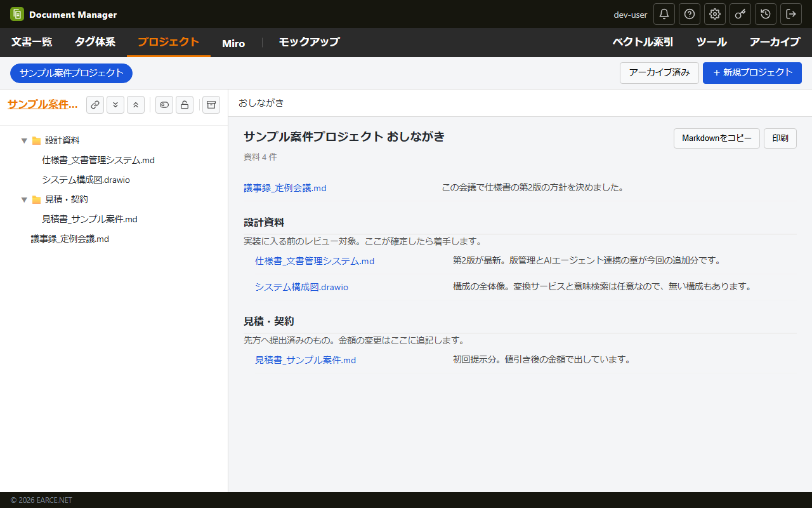Screen dimensions: 812x508
Task: Collapse the 見積・契約 folder triangle
Action: pyautogui.click(x=24, y=199)
